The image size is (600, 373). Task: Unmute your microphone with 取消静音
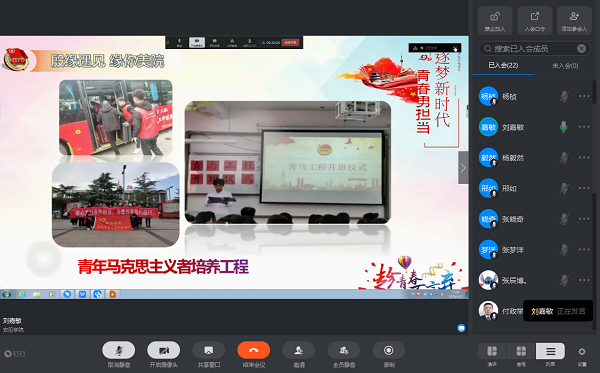(x=119, y=350)
